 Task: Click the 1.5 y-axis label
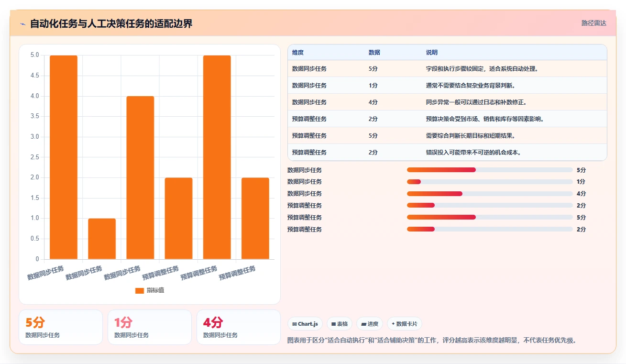34,198
